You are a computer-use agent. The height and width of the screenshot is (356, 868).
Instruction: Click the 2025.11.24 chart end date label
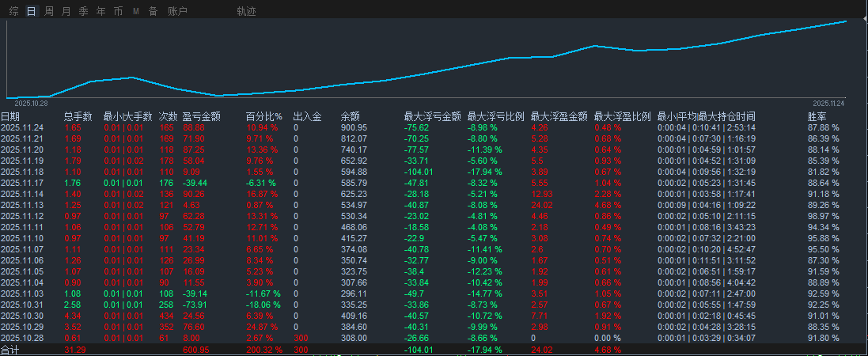pos(828,104)
